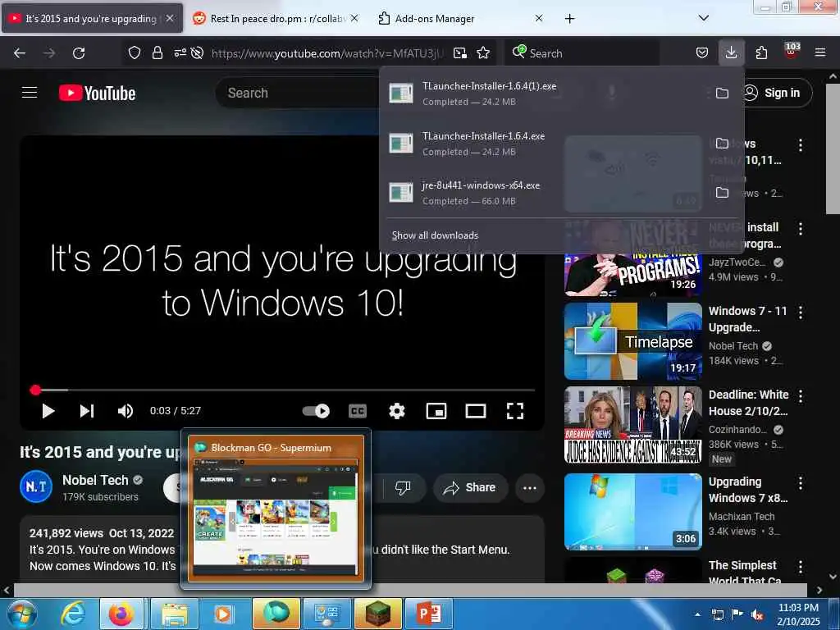This screenshot has height=630, width=840.
Task: Reload the YouTube page
Action: tap(79, 53)
